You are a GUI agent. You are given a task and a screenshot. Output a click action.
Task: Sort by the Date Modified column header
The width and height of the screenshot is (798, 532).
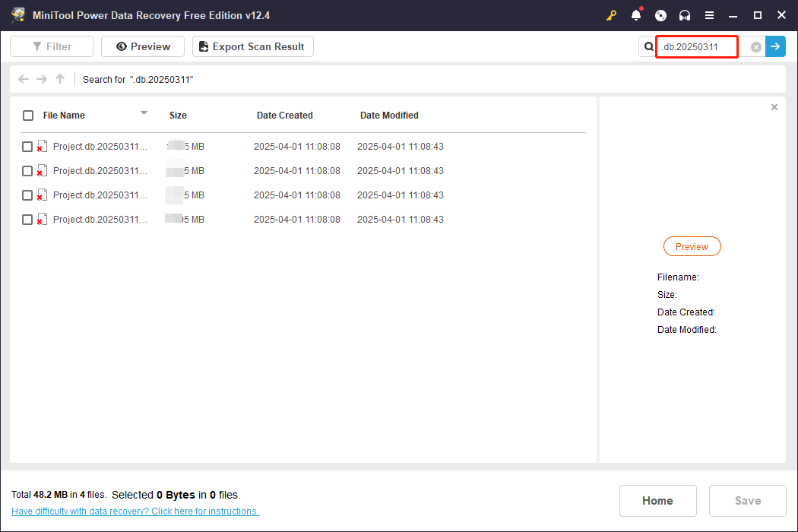tap(389, 116)
